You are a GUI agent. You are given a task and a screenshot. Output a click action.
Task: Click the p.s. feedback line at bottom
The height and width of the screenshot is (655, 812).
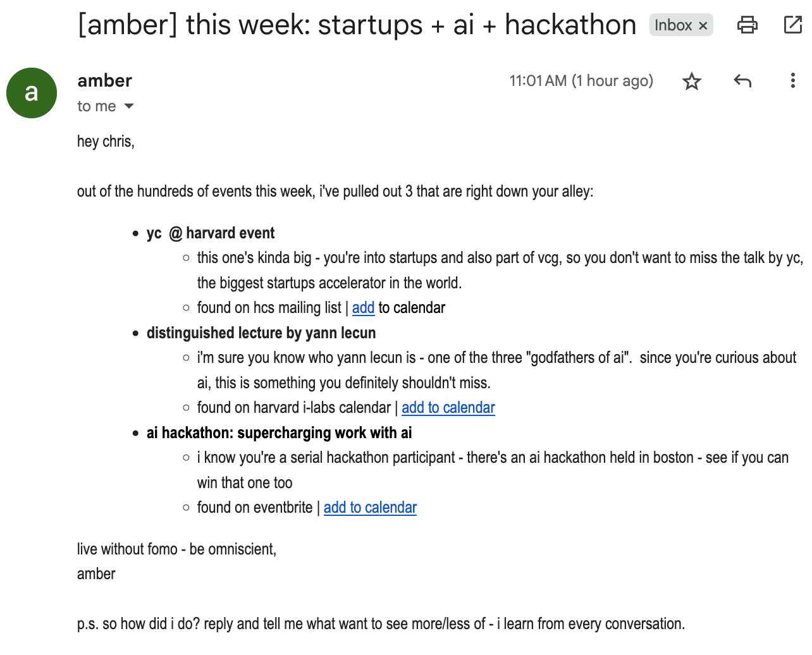[381, 624]
